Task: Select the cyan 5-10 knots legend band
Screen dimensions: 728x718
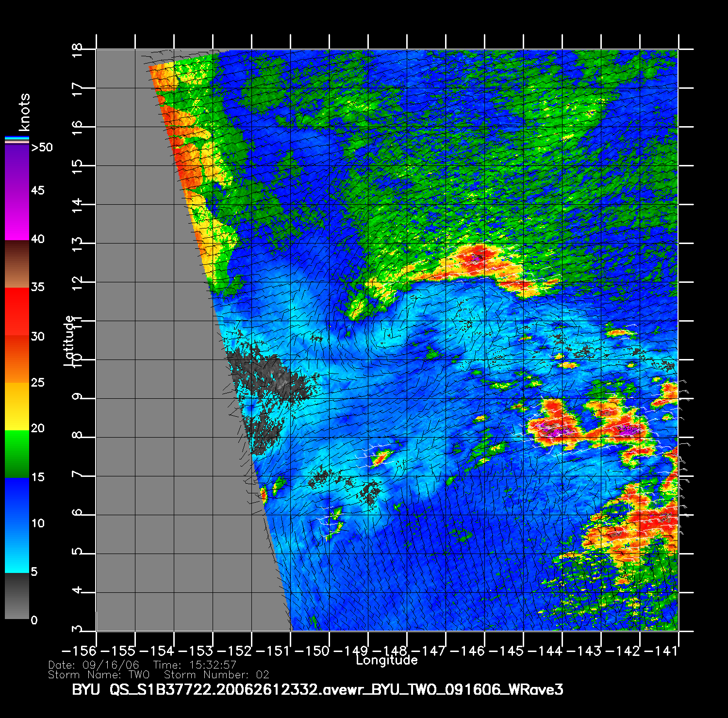Action: click(x=17, y=548)
